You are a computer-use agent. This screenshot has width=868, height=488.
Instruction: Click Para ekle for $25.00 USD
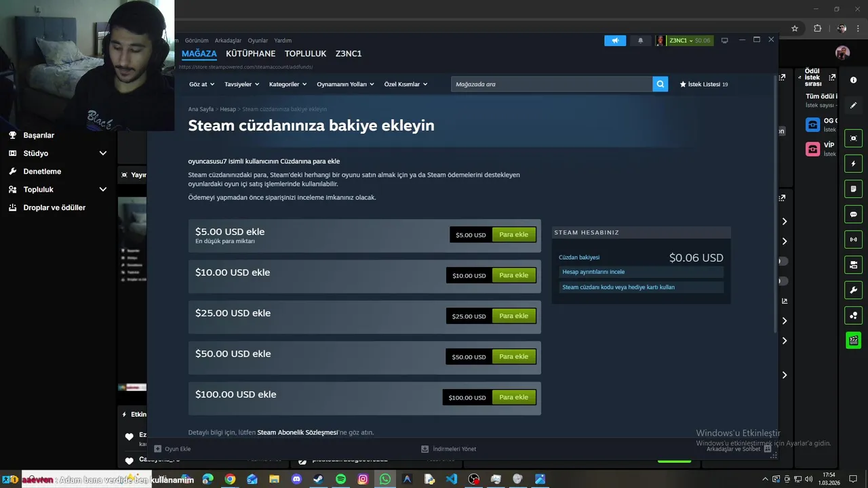pos(513,316)
